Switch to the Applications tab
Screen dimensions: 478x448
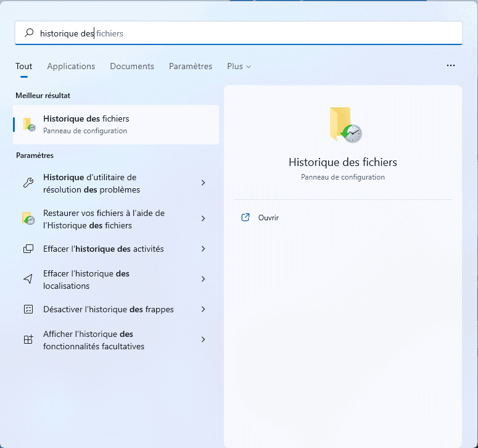coord(71,67)
